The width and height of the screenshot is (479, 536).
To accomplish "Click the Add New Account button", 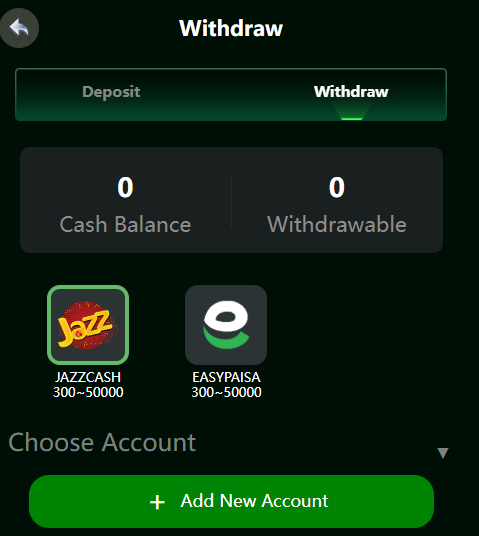I will (231, 501).
